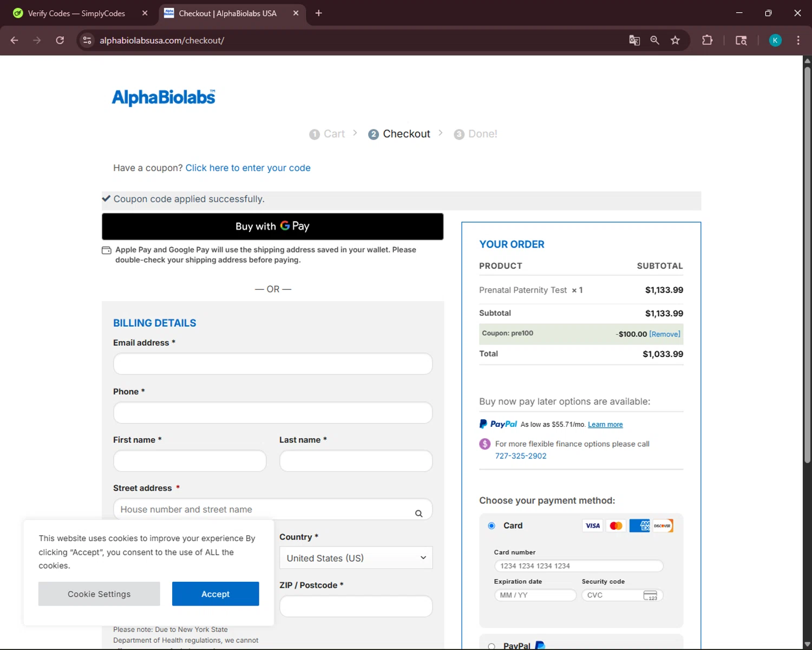Click 'Coupon code applied successfully.' message

(189, 199)
